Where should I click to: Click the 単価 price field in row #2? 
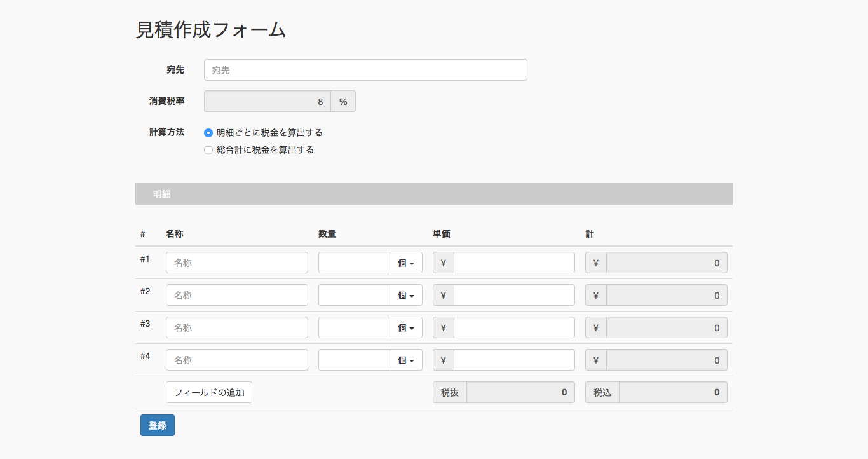click(x=514, y=295)
